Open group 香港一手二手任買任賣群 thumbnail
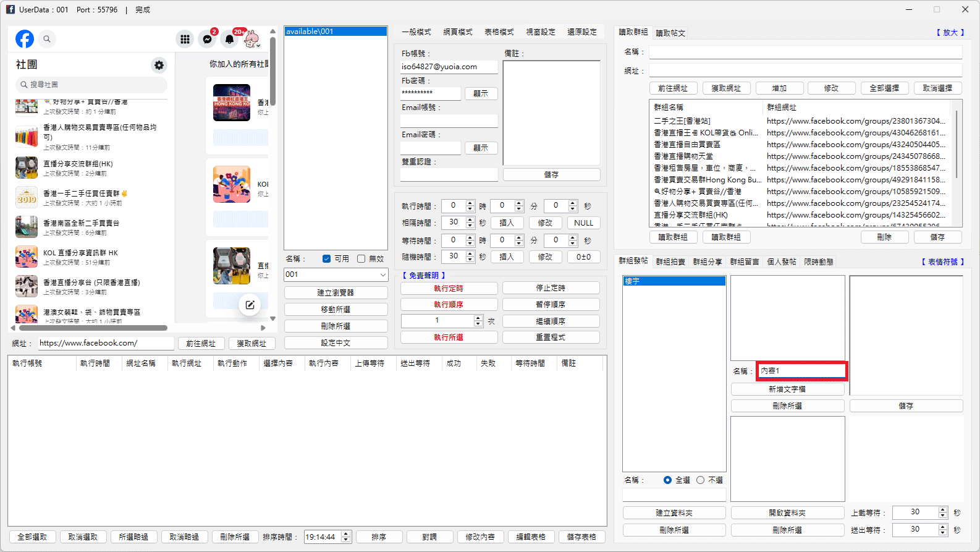This screenshot has height=552, width=980. [x=27, y=197]
